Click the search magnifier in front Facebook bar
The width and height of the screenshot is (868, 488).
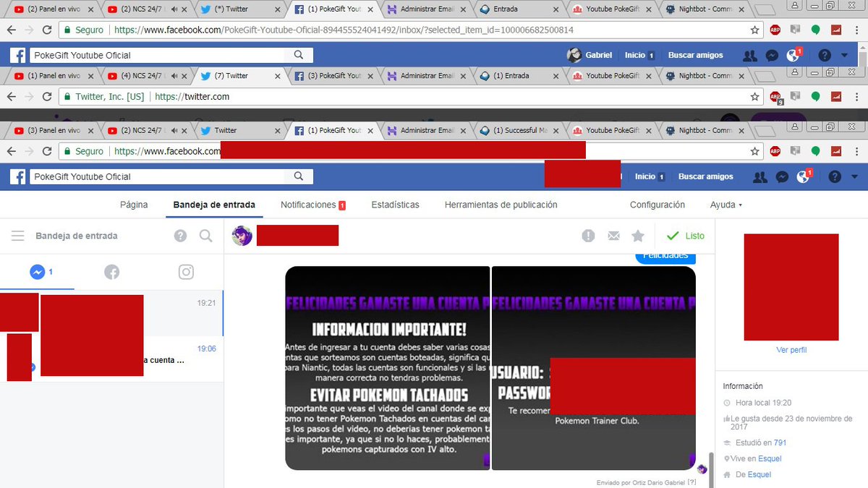click(299, 176)
